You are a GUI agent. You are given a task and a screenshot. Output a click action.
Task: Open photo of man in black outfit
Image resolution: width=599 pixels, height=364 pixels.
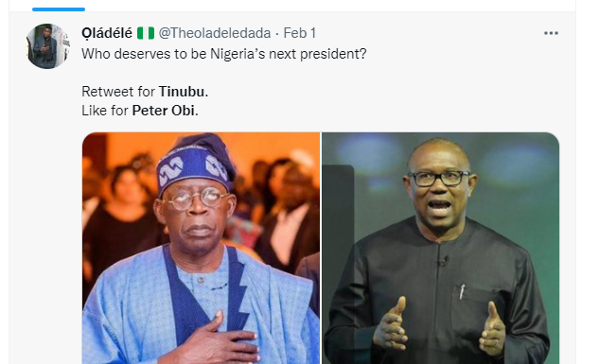tap(440, 248)
